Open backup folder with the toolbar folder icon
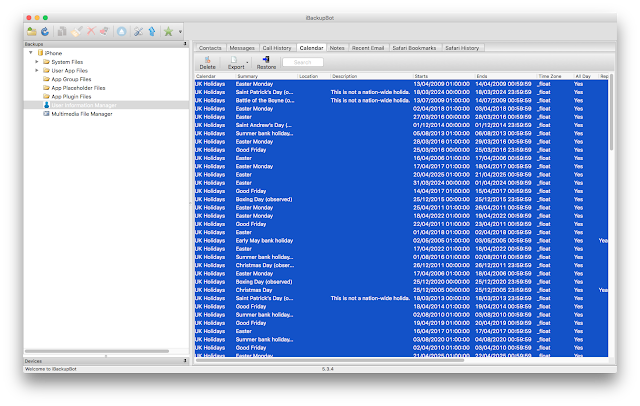Screen dimensions: 640x406 click(x=32, y=31)
